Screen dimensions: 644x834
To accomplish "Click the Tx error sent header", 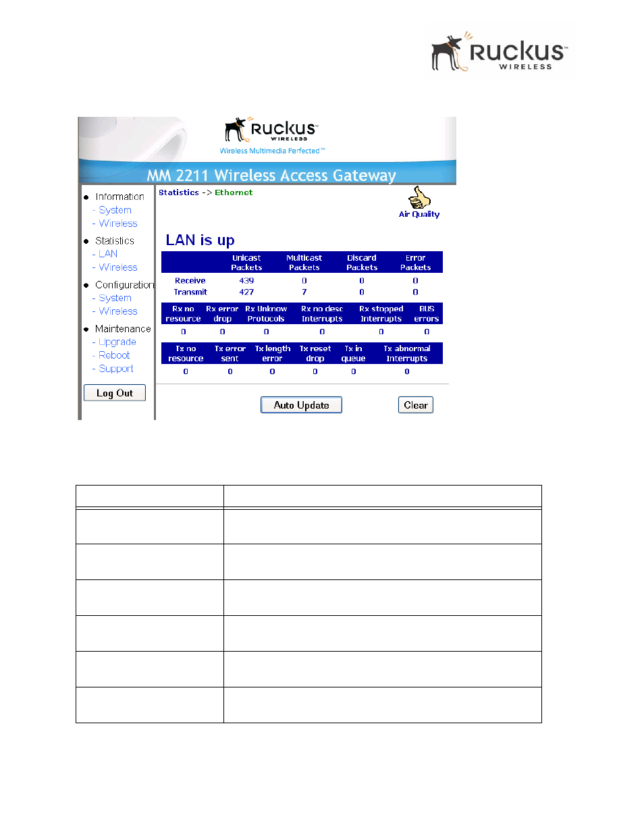I will (230, 354).
